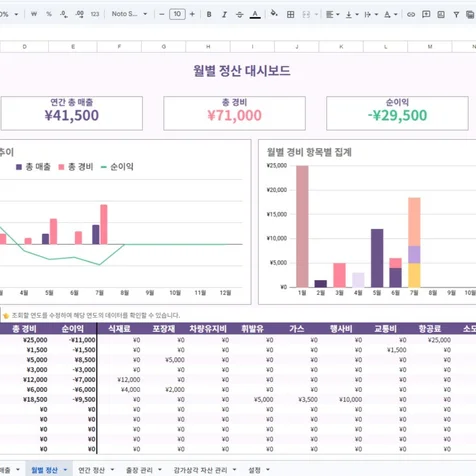
Task: Create a filter with funnel icon
Action: pyautogui.click(x=456, y=14)
